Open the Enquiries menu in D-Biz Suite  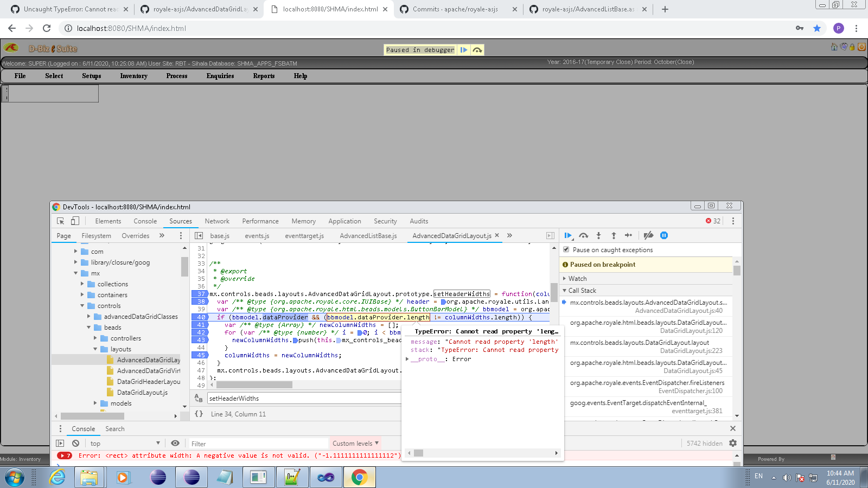tap(220, 76)
